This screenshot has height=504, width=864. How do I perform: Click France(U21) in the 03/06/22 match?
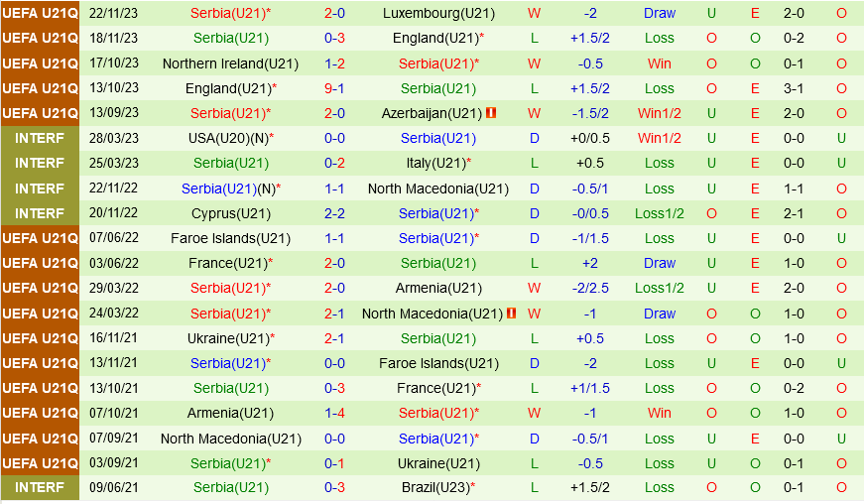(229, 263)
